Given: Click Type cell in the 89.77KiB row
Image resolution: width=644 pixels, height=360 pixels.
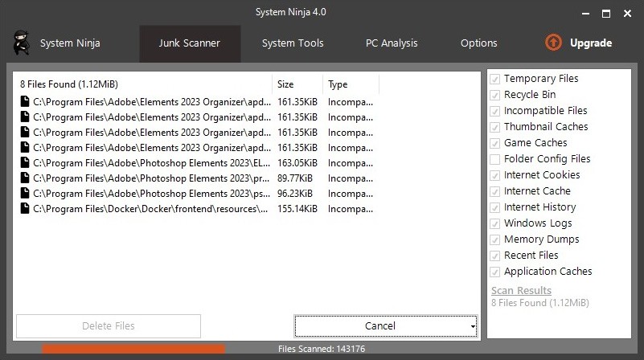Looking at the screenshot, I should (x=351, y=178).
